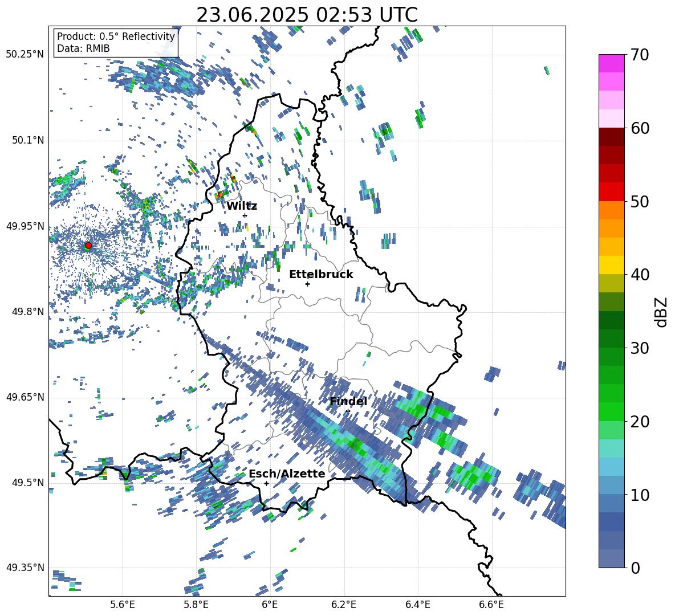This screenshot has height=616, width=675.
Task: Click the 20 value on colorbar
Action: [x=639, y=421]
